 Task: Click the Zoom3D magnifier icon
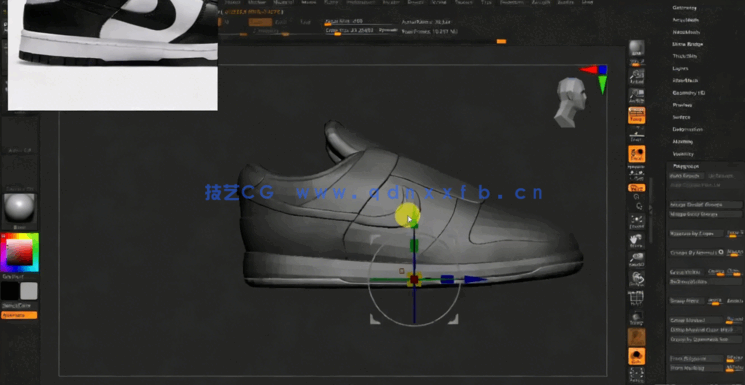[x=637, y=259]
